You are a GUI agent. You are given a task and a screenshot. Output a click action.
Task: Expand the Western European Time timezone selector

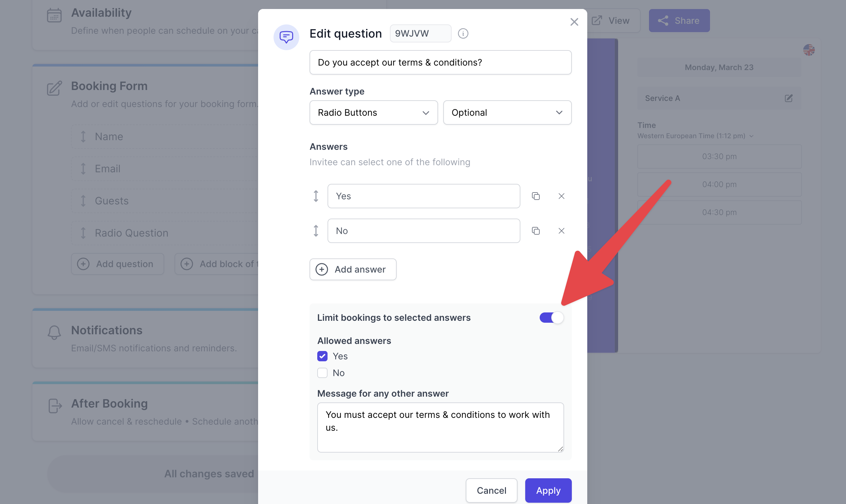click(695, 136)
